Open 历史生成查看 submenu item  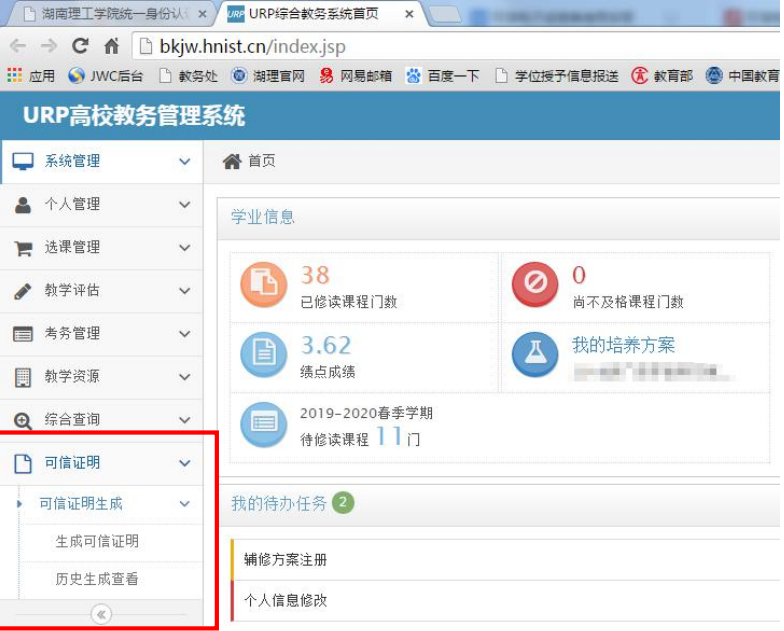click(x=97, y=579)
